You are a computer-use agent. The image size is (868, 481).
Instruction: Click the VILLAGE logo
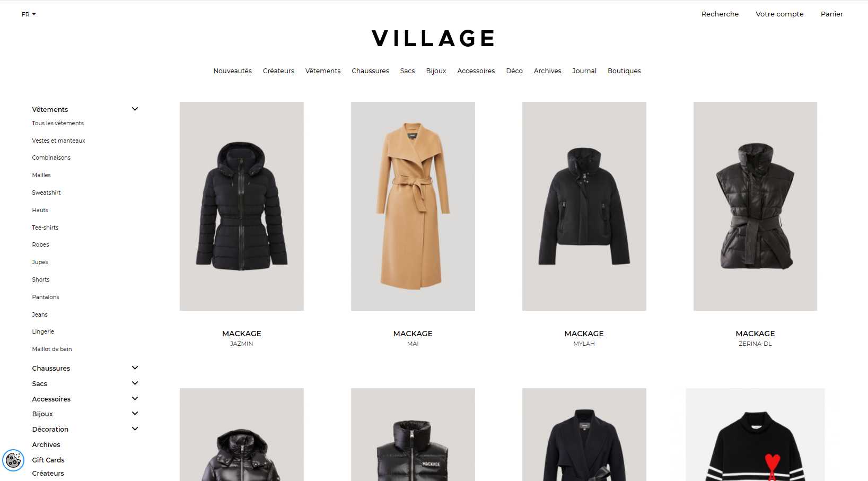pos(434,38)
